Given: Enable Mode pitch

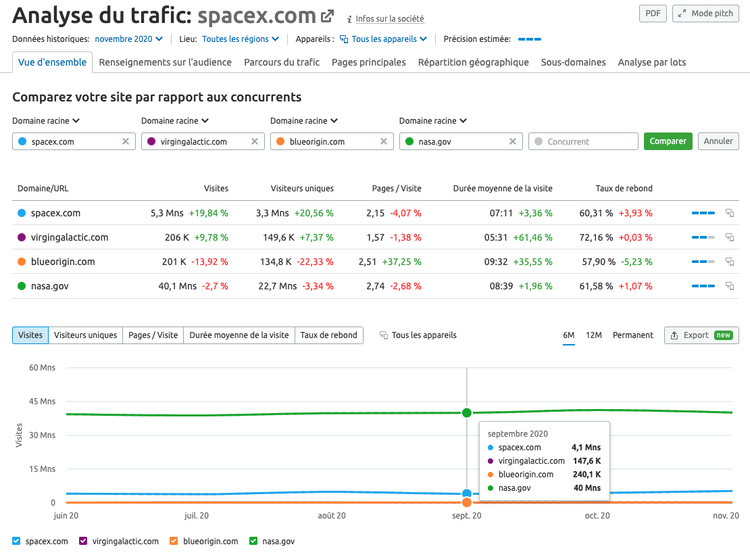Looking at the screenshot, I should coord(706,13).
